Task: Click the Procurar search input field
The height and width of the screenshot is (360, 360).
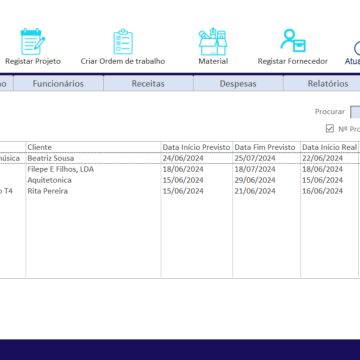Action: click(x=355, y=112)
